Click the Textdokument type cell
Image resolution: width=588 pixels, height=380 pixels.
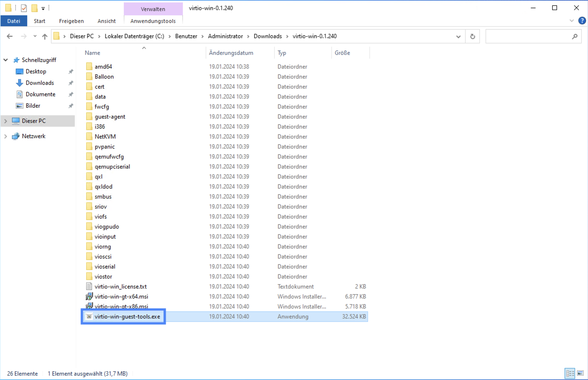(x=296, y=287)
